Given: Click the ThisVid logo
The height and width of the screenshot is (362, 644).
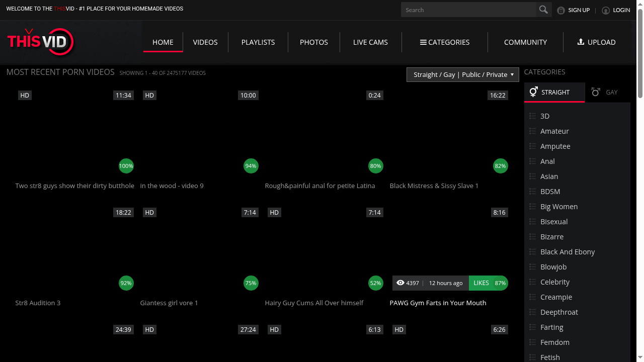Looking at the screenshot, I should pyautogui.click(x=41, y=41).
